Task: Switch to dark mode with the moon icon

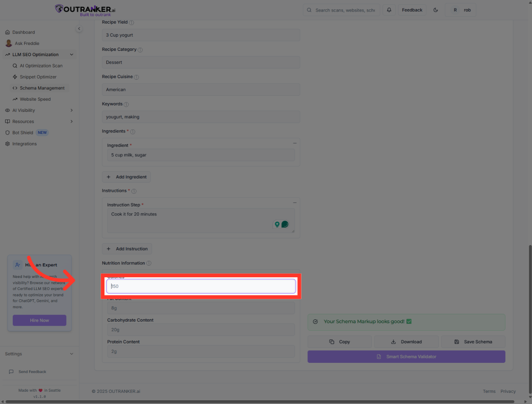Action: pos(435,10)
